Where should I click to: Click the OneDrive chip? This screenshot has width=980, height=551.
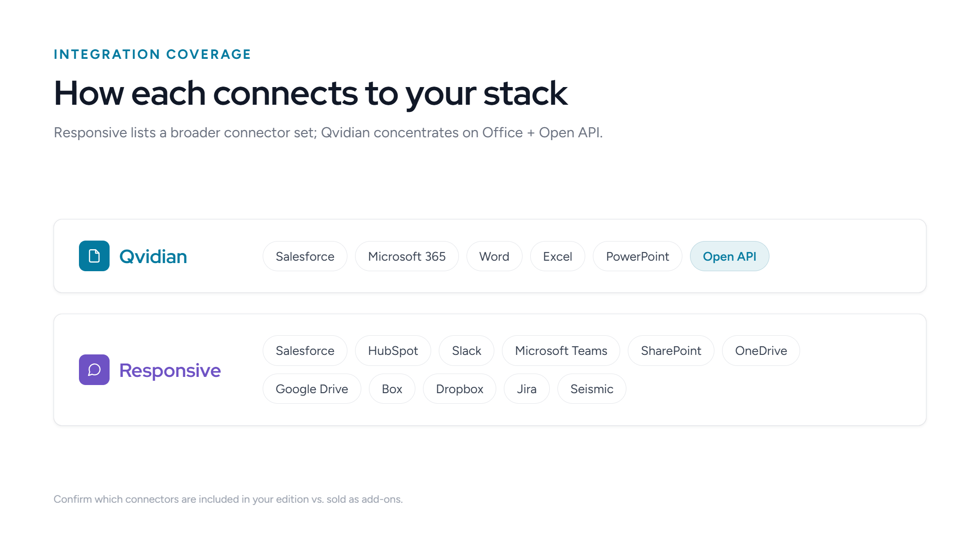click(x=761, y=351)
